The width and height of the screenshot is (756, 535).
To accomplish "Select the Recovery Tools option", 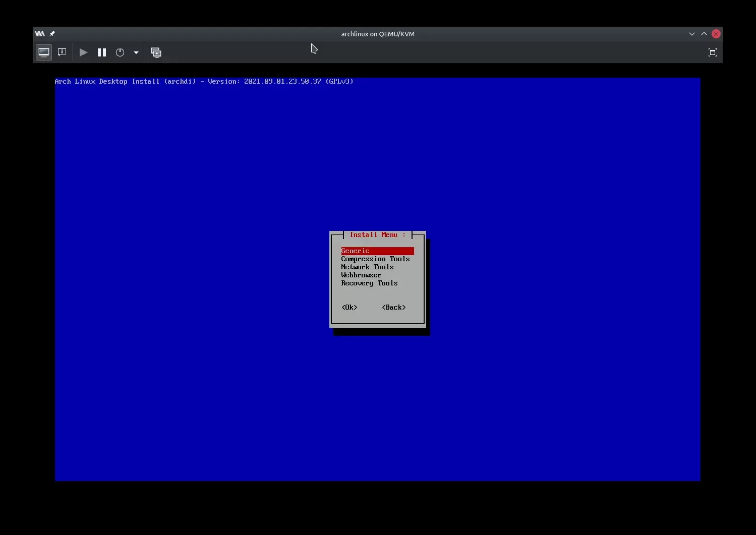I will pos(369,283).
